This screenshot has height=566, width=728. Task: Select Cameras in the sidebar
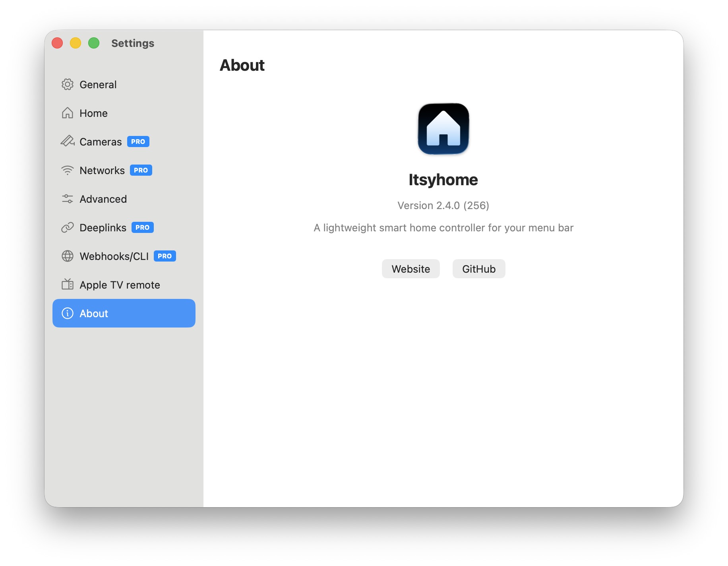pos(124,141)
